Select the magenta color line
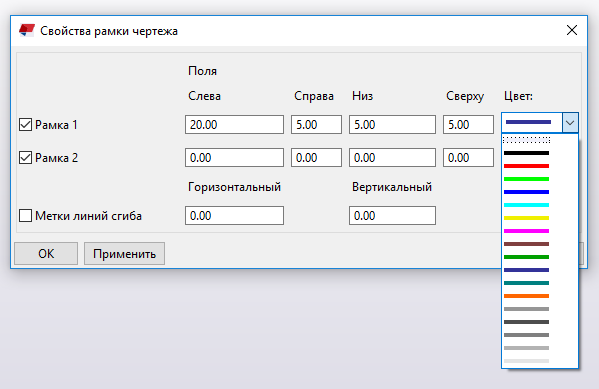This screenshot has width=599, height=389. click(526, 231)
